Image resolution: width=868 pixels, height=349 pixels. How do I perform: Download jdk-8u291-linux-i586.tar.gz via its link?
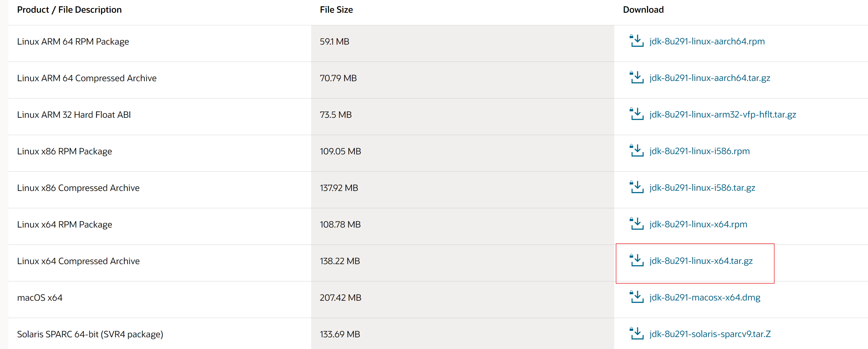(702, 188)
